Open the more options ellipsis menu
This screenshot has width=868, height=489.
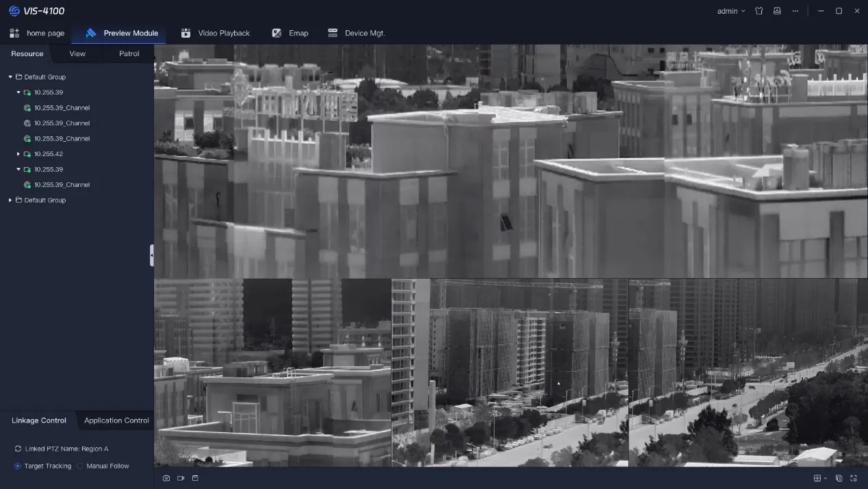[x=795, y=11]
